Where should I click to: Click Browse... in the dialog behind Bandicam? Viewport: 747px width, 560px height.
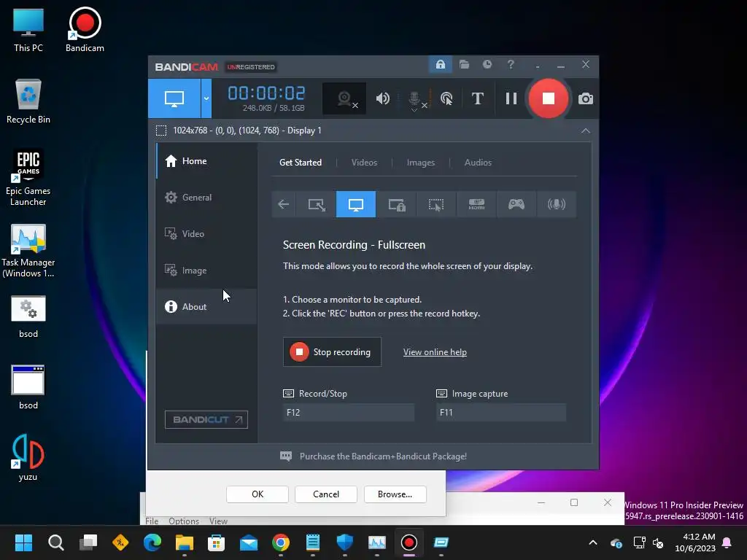tap(395, 494)
